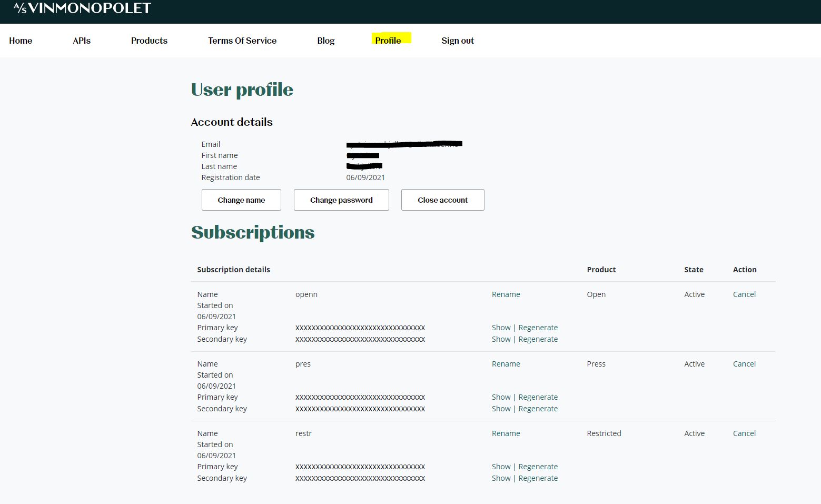Viewport: 821px width, 504px height.
Task: Click the Vinmonopolet logo in header
Action: [82, 8]
